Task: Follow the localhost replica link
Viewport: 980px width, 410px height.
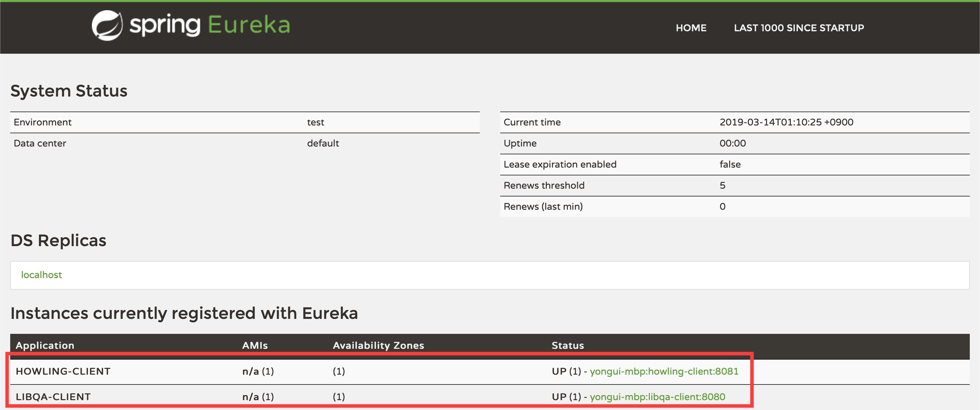Action: [42, 275]
